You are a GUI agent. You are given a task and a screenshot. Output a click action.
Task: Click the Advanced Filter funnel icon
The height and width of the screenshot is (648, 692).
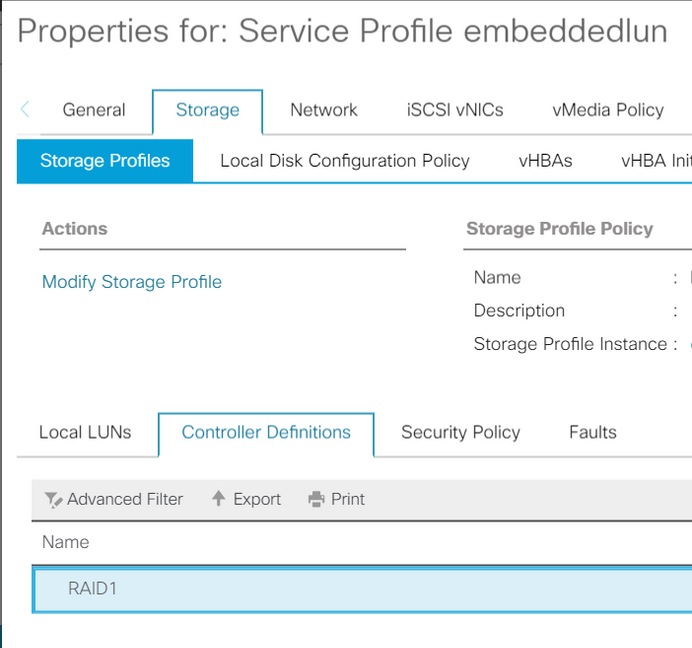tap(54, 499)
